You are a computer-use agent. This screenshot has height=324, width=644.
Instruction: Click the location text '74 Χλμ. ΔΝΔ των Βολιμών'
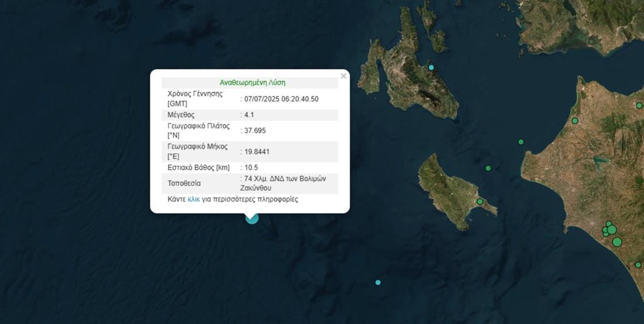pyautogui.click(x=284, y=179)
